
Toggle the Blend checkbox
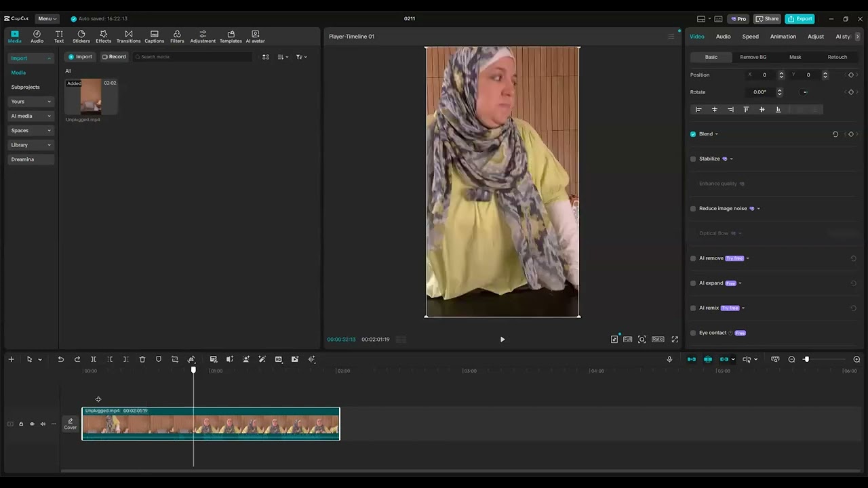click(693, 134)
